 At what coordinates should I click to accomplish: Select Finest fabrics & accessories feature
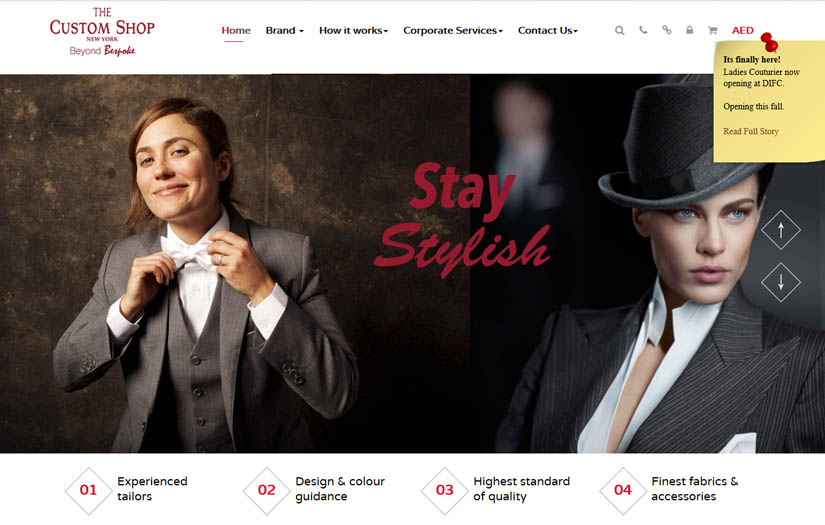click(670, 490)
